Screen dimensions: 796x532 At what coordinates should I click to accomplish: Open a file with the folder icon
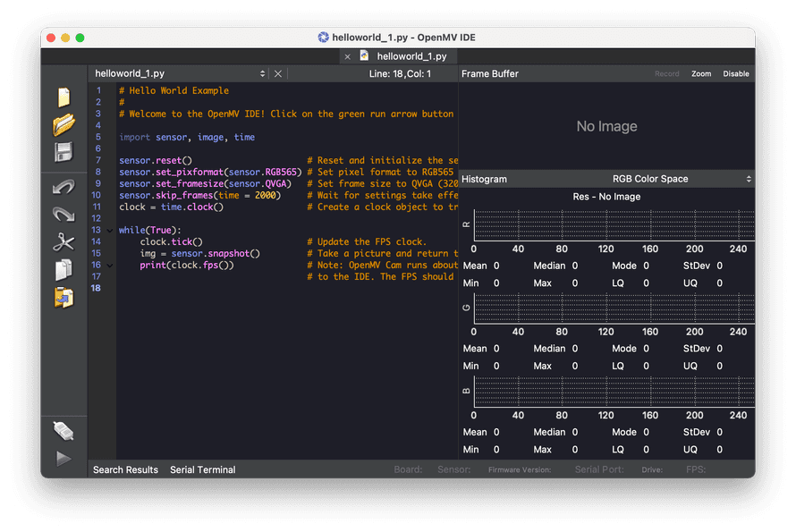pos(64,125)
